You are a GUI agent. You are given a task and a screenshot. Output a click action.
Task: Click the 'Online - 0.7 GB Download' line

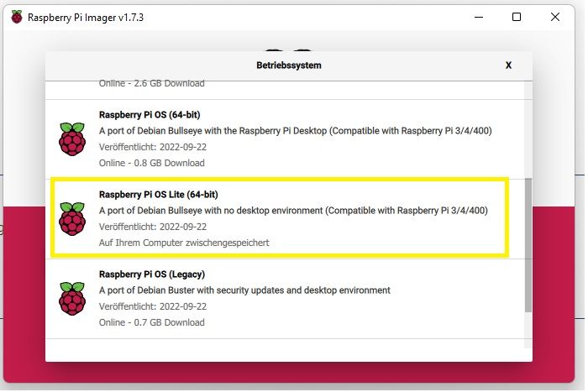[151, 322]
